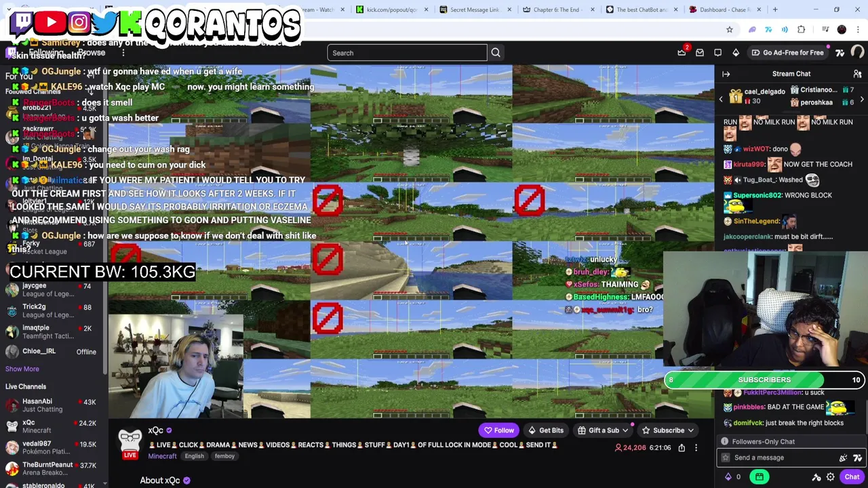868x488 pixels.
Task: Open channel points bits balance icon
Action: click(733, 477)
